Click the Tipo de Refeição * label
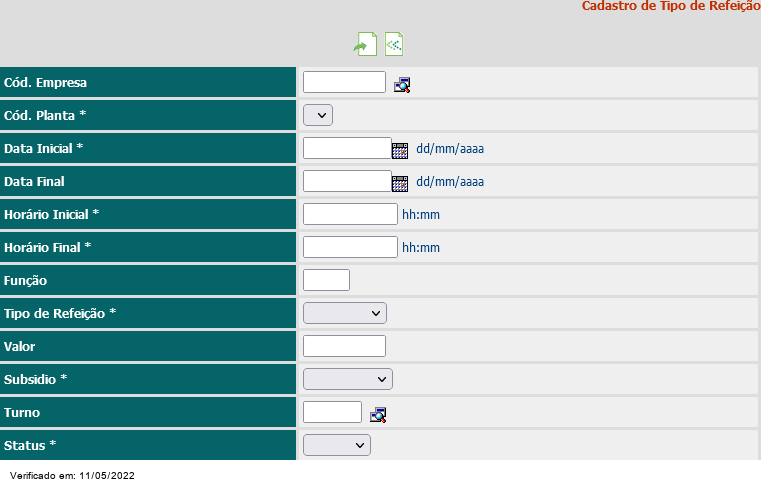The height and width of the screenshot is (490, 761). click(x=60, y=313)
